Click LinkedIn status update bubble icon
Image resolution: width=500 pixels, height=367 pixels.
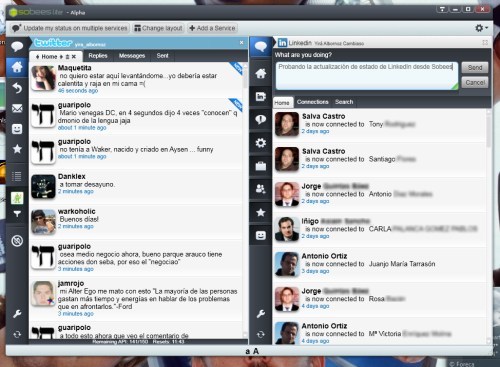pyautogui.click(x=261, y=47)
